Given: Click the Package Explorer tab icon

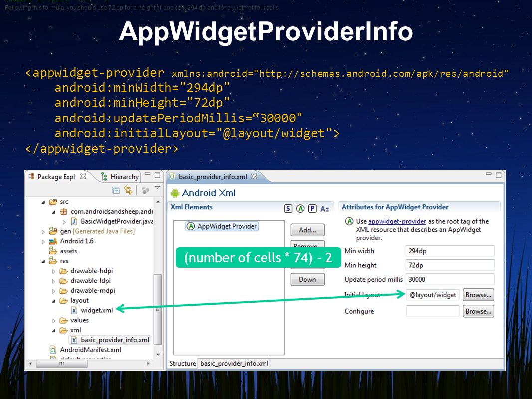Looking at the screenshot, I should coord(31,176).
